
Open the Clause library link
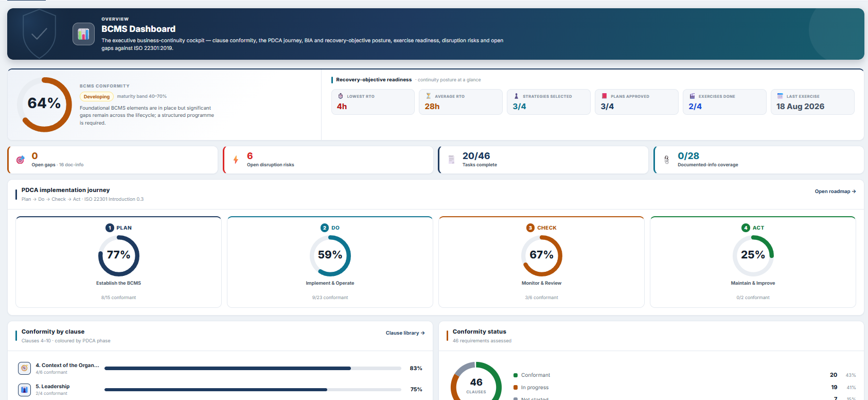[405, 333]
